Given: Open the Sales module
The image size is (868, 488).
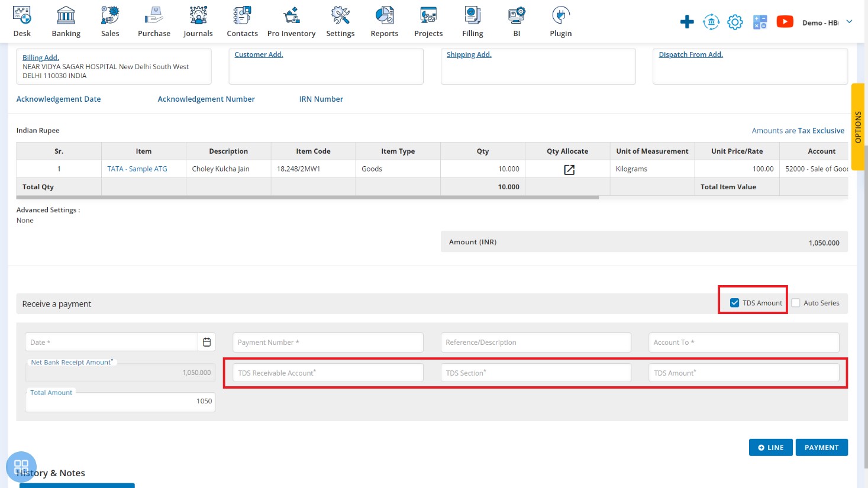Looking at the screenshot, I should 110,22.
